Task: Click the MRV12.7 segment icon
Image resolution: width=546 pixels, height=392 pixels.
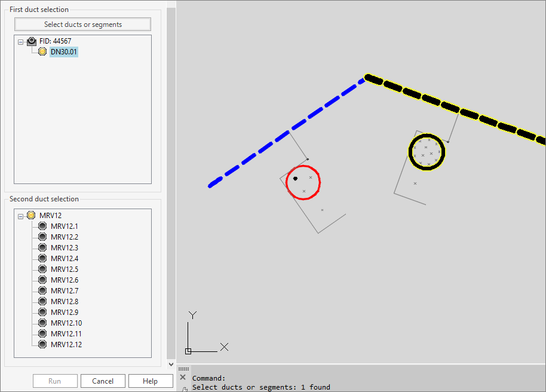Action: (42, 290)
